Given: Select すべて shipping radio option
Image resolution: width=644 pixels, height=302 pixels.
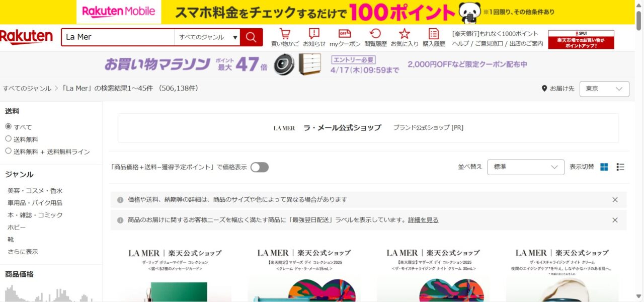Looking at the screenshot, I should (8, 127).
